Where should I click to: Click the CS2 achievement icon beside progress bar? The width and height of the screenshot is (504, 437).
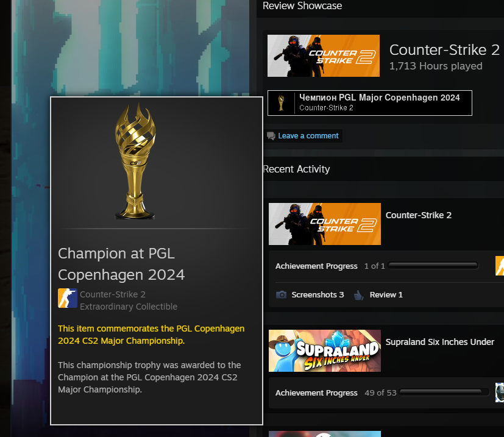[500, 266]
